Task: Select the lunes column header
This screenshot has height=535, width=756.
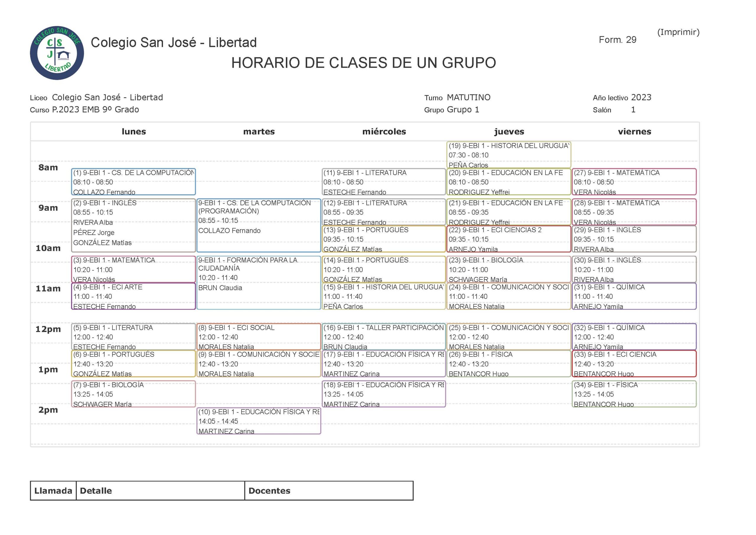Action: pos(133,131)
